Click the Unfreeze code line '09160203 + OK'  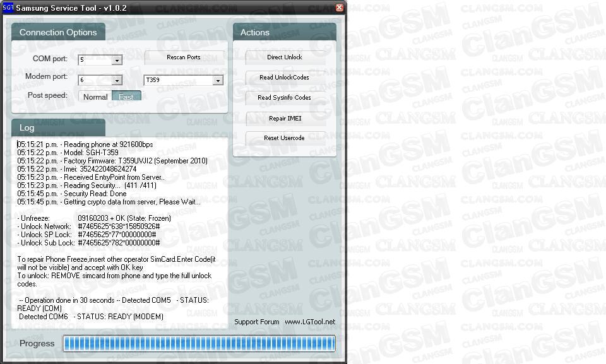[x=94, y=218]
